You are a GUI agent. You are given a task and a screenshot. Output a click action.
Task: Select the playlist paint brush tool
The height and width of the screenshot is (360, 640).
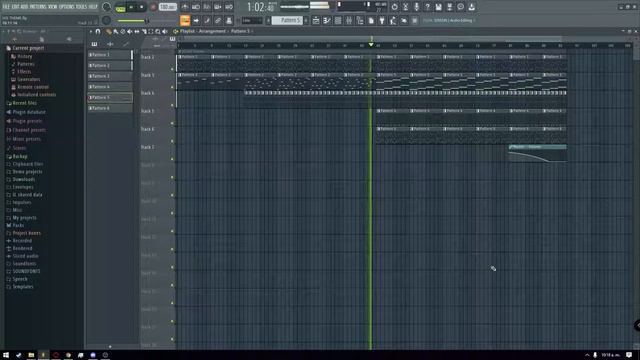[116, 31]
